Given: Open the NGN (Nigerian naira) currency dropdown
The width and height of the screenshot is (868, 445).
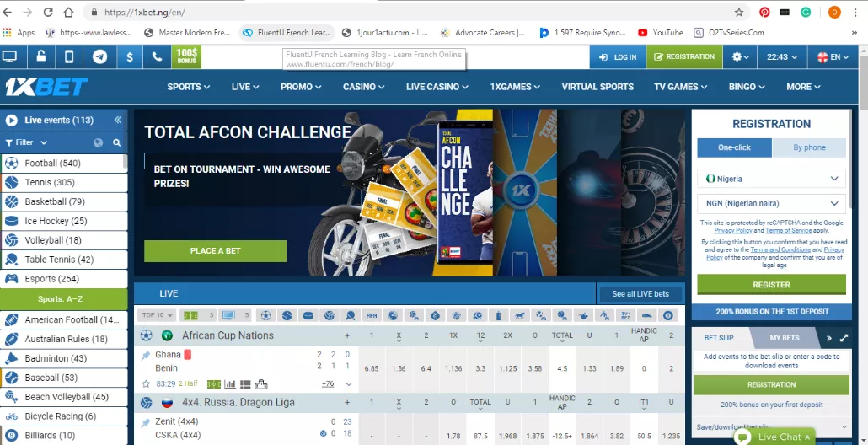Looking at the screenshot, I should [x=771, y=203].
